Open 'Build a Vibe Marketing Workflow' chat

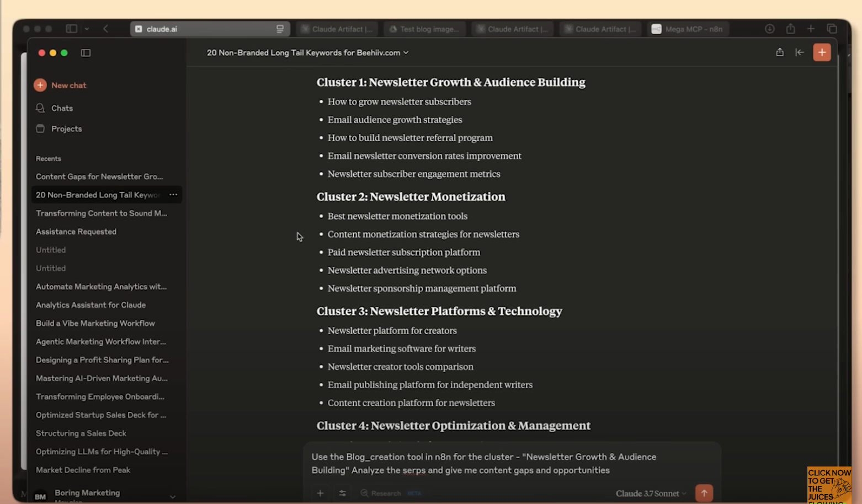(x=95, y=323)
